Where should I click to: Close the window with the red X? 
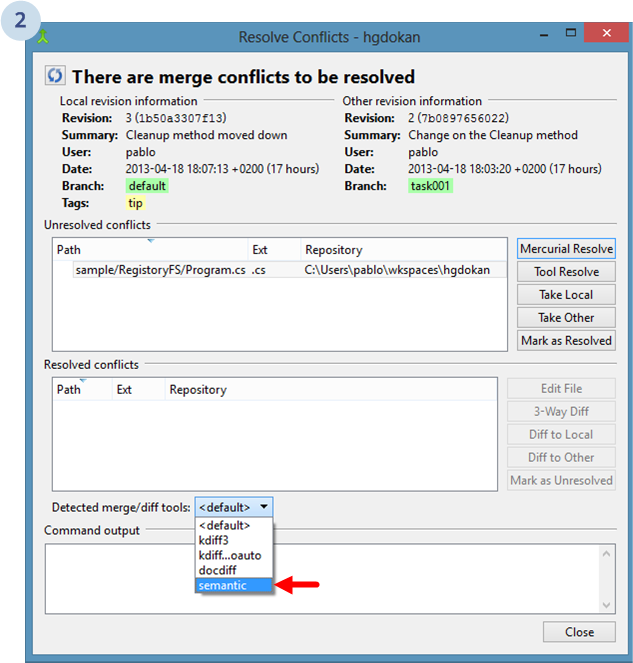click(606, 33)
